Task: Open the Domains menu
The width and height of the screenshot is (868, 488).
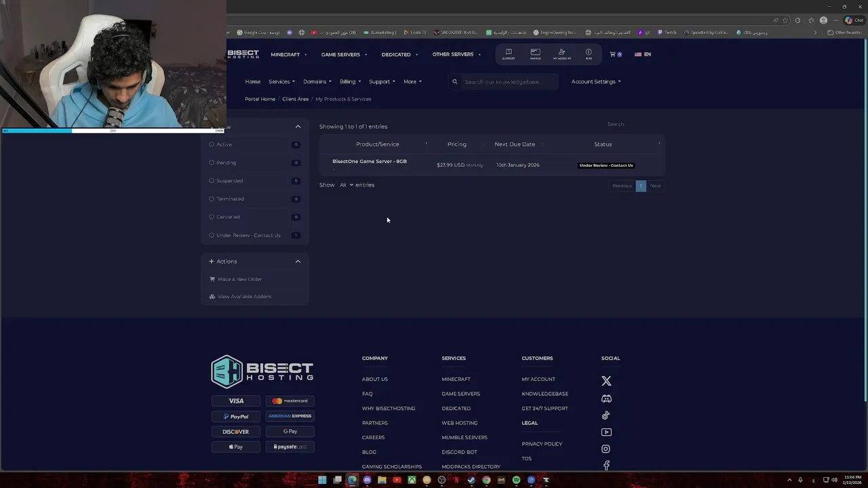Action: 317,81
